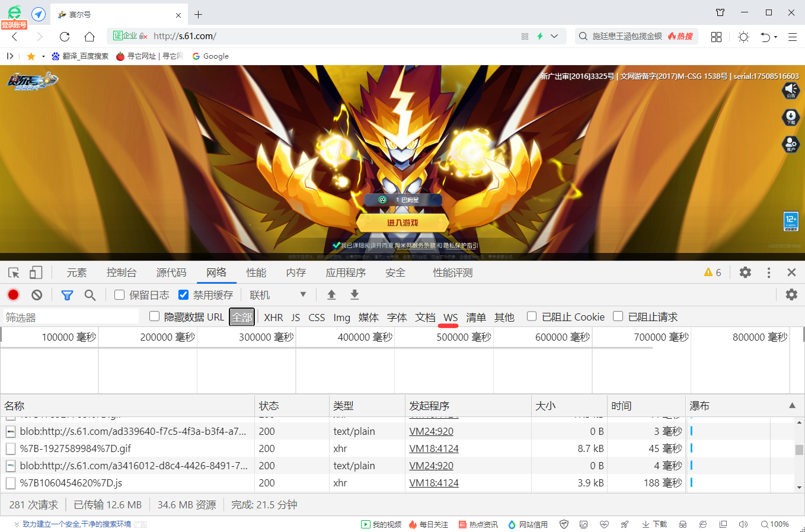Viewport: 805px width, 532px height.
Task: Filter requests by WS type
Action: (451, 318)
